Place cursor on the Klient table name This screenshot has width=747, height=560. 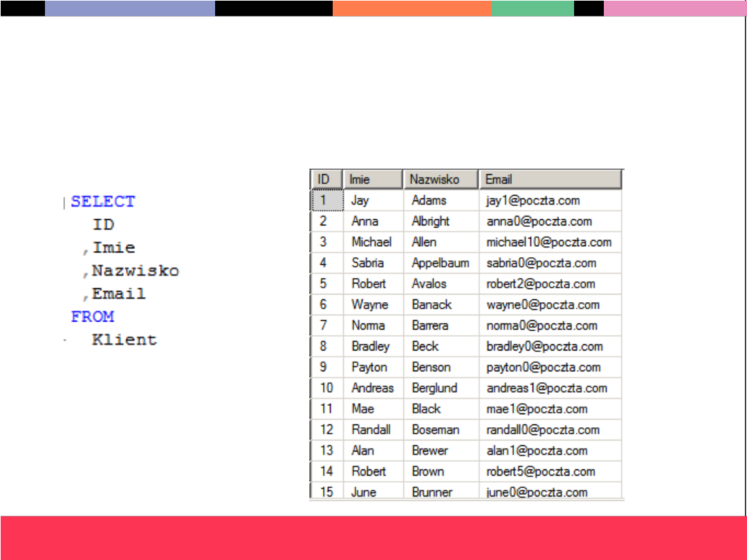pos(124,340)
